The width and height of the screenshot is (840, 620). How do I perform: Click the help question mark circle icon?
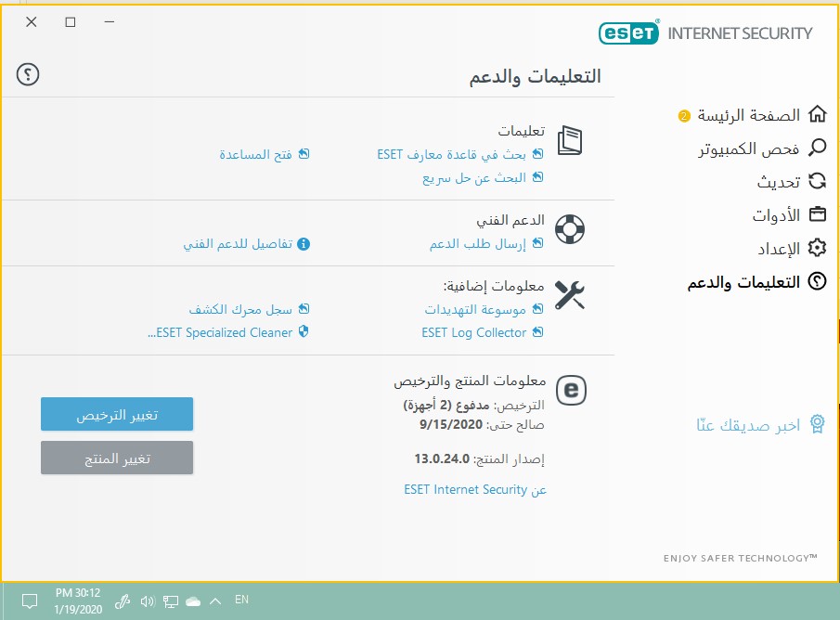[28, 74]
